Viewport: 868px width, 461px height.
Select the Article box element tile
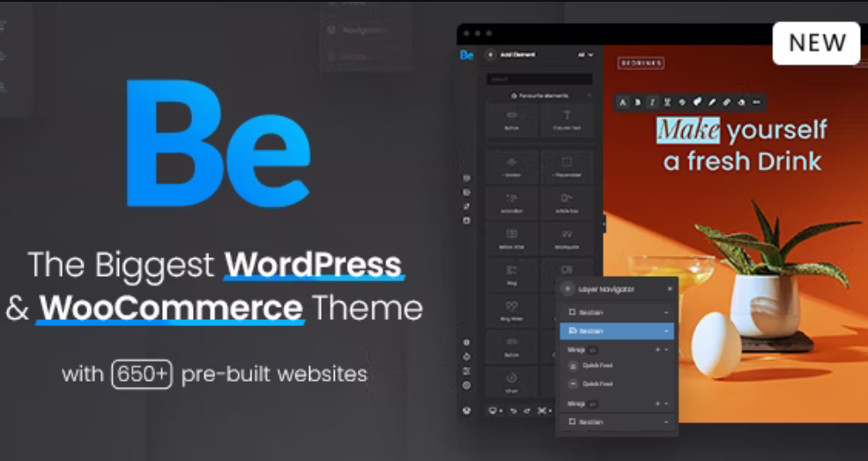pos(567,203)
